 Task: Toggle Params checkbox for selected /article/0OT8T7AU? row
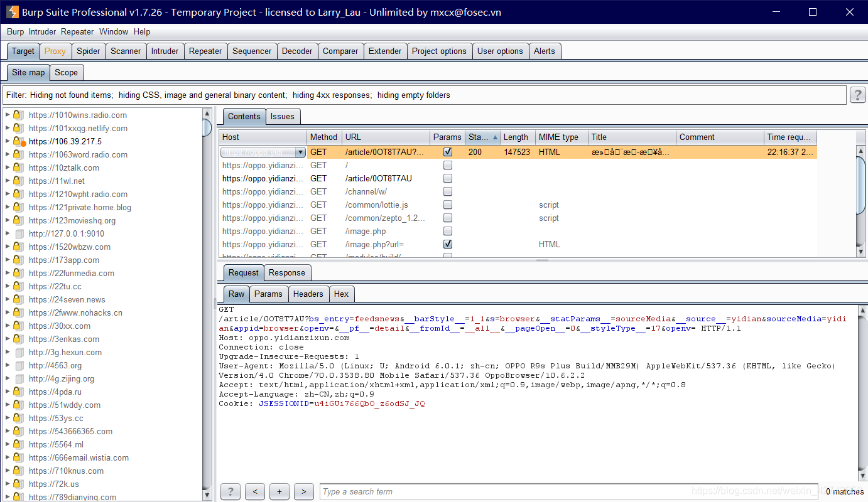448,152
